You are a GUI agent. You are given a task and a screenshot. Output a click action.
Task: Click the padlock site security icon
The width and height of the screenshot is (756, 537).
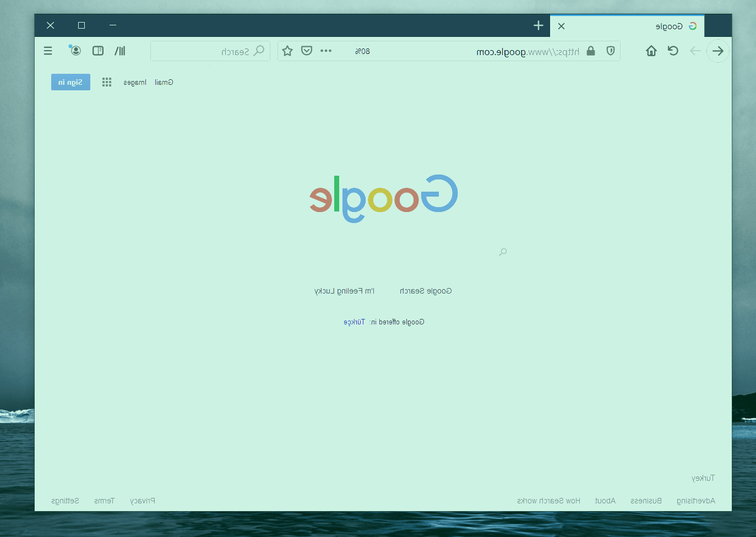coord(591,51)
